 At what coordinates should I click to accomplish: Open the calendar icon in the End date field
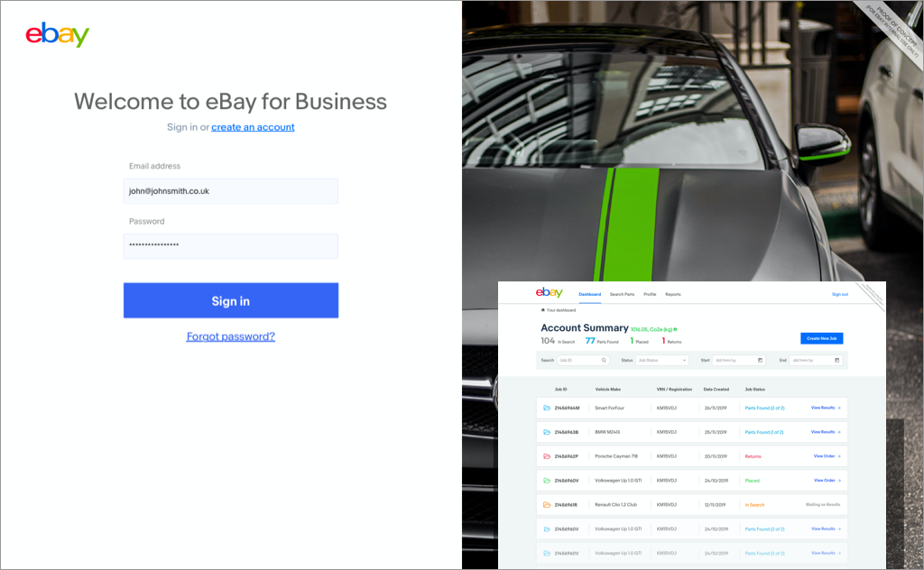[x=836, y=360]
